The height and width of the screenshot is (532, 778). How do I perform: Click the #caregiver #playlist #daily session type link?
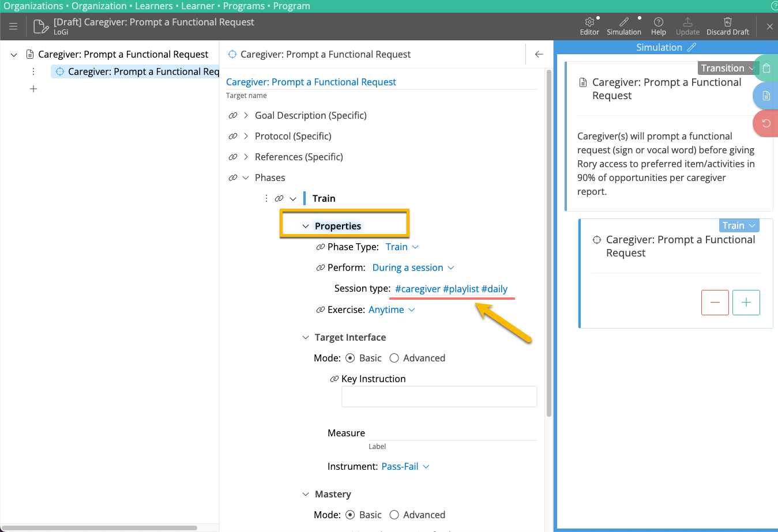[x=451, y=289]
